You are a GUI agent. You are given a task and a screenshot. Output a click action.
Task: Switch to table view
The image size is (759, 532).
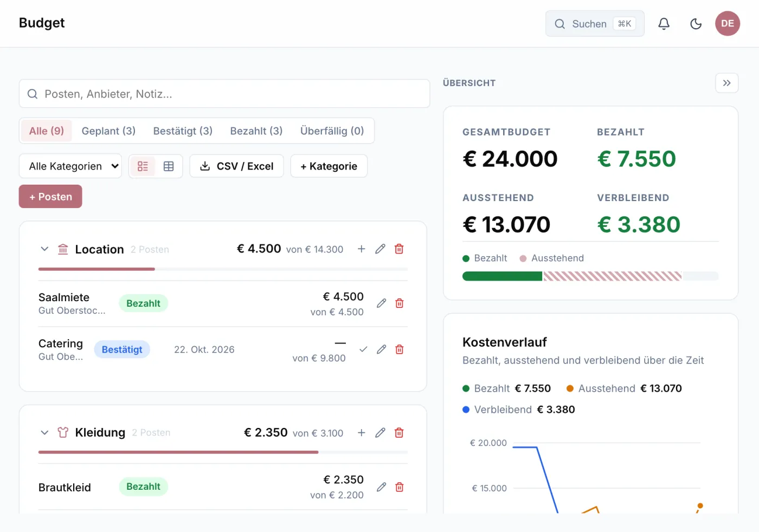click(x=169, y=166)
